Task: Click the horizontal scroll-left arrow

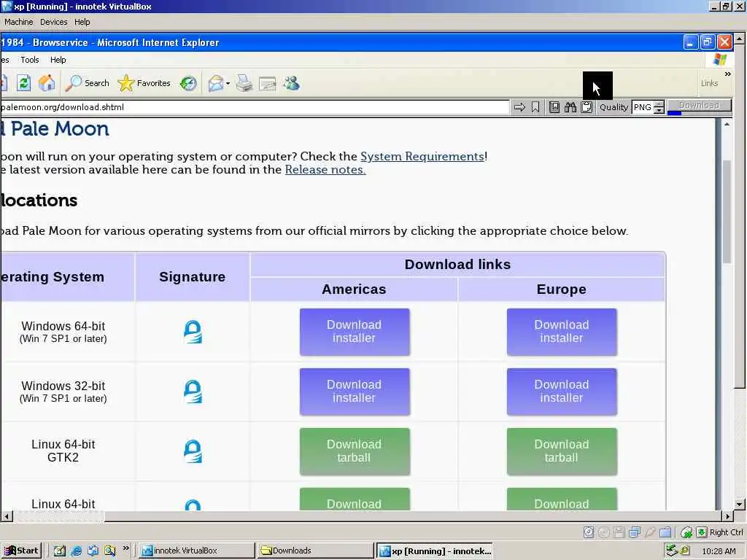Action: coord(6,516)
